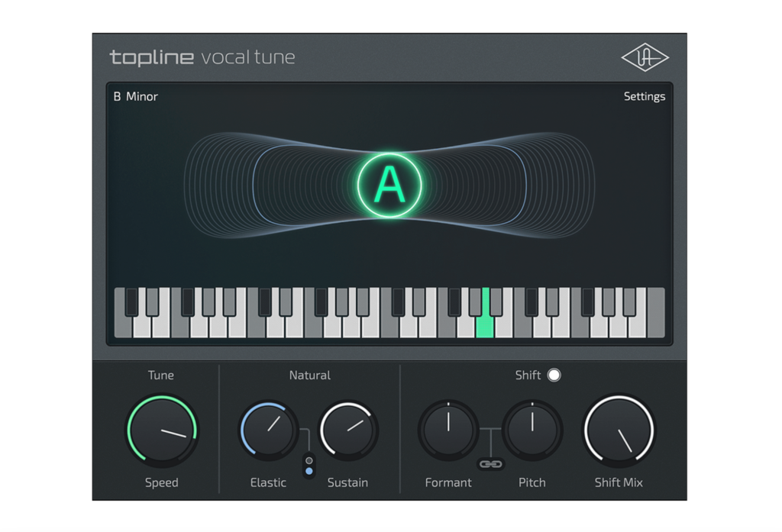
Task: Toggle the Natural mode switch between Elastic and Sustain
Action: [x=309, y=466]
